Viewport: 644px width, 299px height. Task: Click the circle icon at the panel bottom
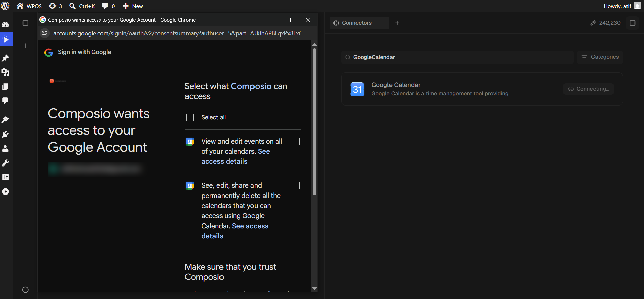point(25,290)
